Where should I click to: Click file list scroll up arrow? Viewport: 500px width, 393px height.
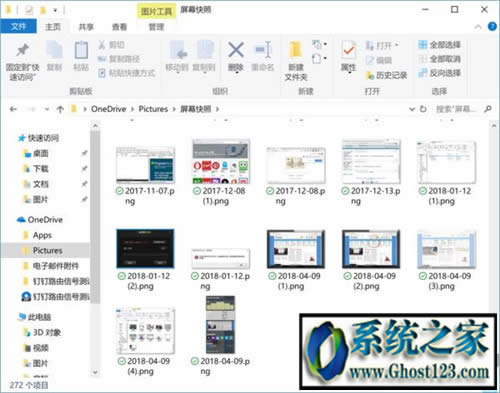pyautogui.click(x=494, y=126)
